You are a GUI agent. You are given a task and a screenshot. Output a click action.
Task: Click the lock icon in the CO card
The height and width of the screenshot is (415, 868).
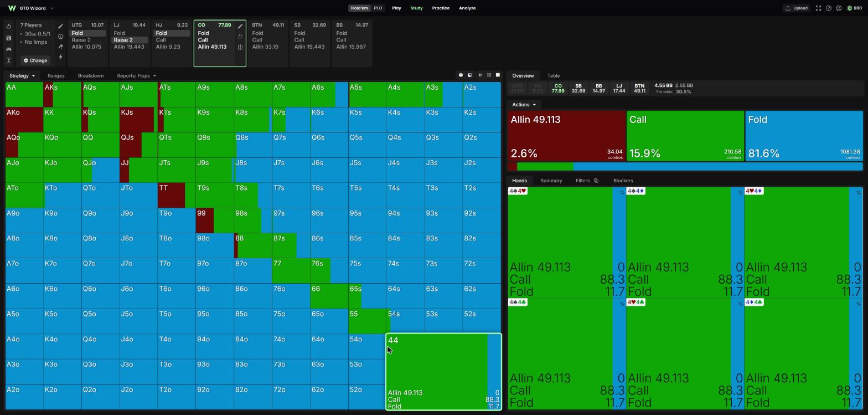click(240, 36)
